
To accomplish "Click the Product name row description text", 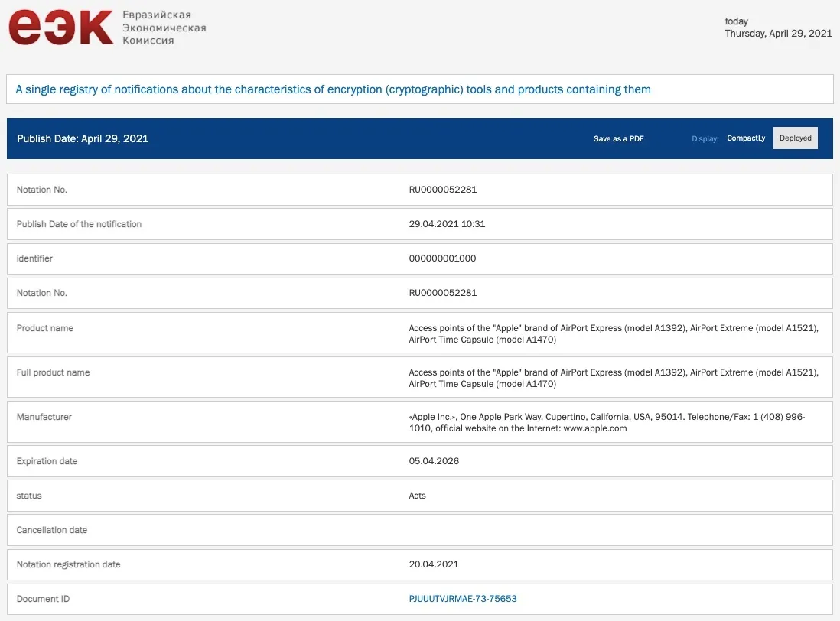I will (x=613, y=333).
